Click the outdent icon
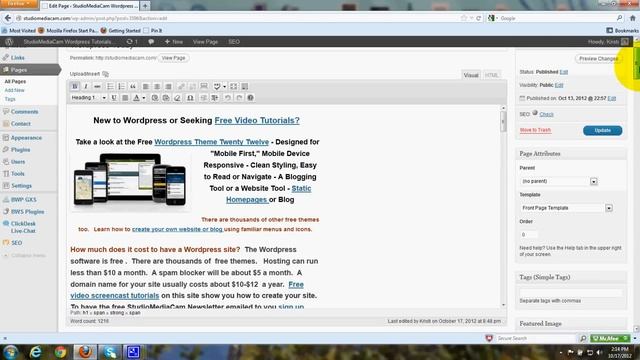Image resolution: width=640 pixels, height=360 pixels. 204,98
